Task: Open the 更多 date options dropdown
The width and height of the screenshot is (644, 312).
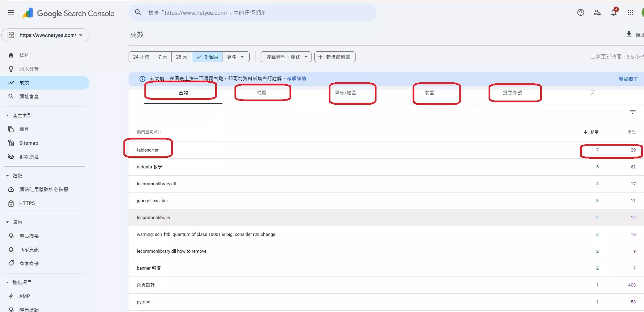Action: click(x=236, y=57)
